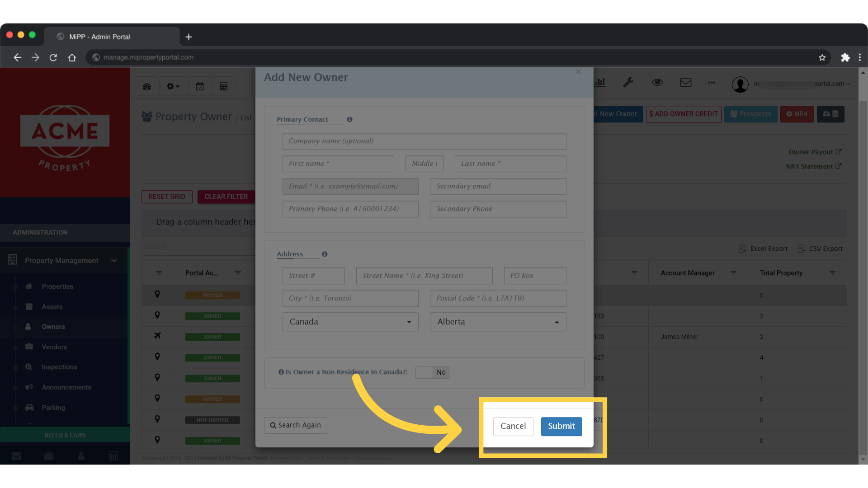Open the dashboard gauge toolbar icon
This screenshot has height=488, width=868.
[147, 86]
